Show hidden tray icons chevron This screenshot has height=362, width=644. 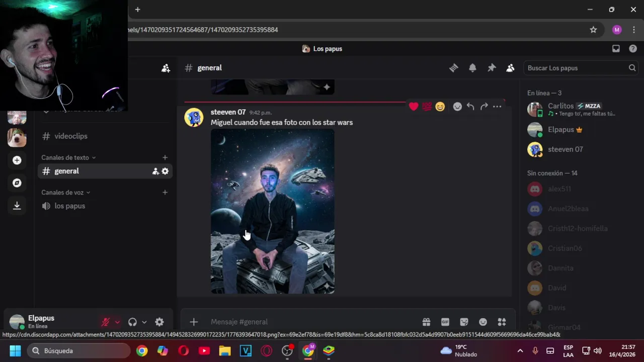point(520,350)
